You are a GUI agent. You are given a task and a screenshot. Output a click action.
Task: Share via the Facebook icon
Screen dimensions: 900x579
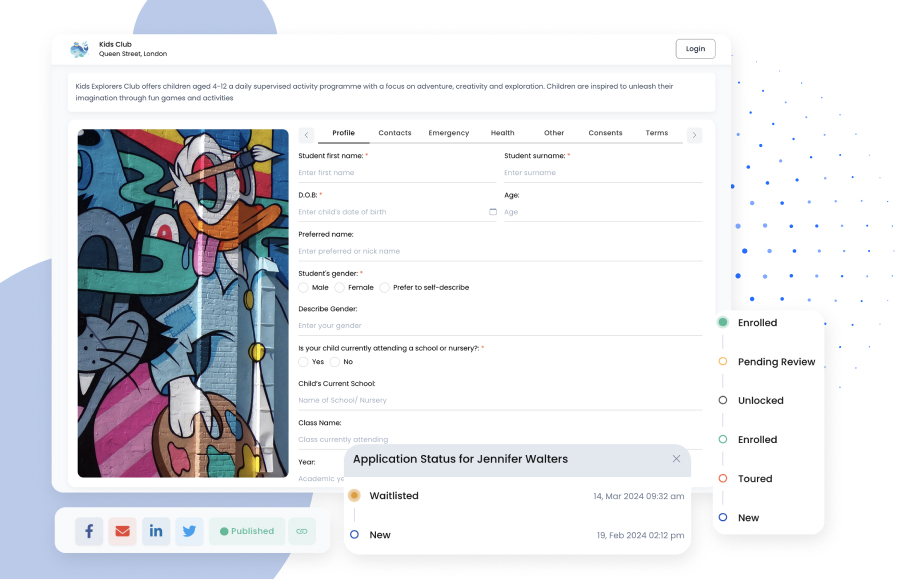tap(89, 531)
